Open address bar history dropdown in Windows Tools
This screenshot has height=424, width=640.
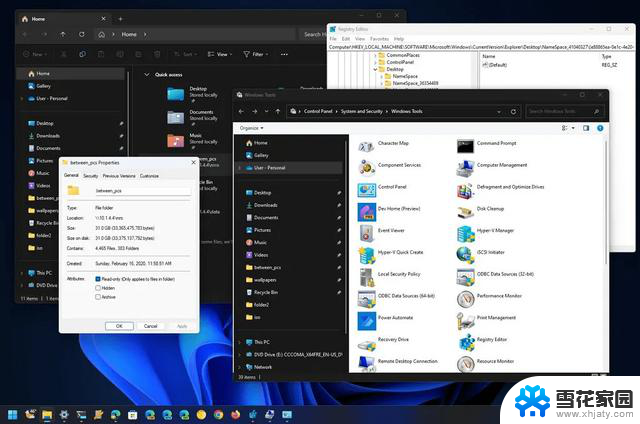coord(499,111)
